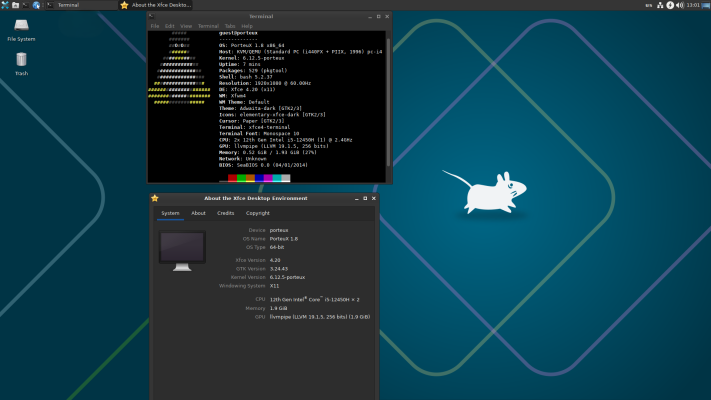The width and height of the screenshot is (711, 400).
Task: Minimize the About Xfce window
Action: [x=356, y=198]
